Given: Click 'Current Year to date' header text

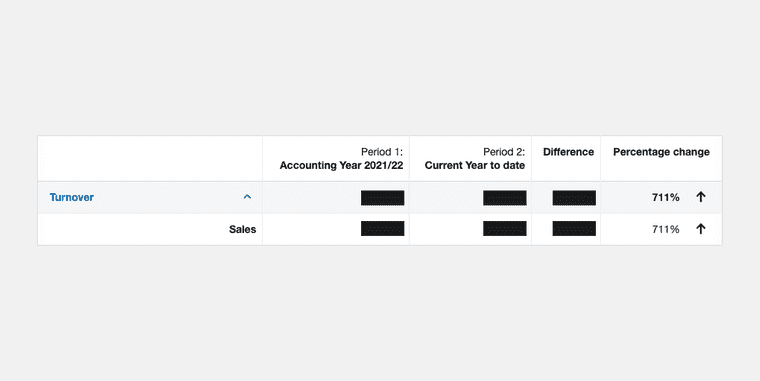Looking at the screenshot, I should click(x=475, y=165).
